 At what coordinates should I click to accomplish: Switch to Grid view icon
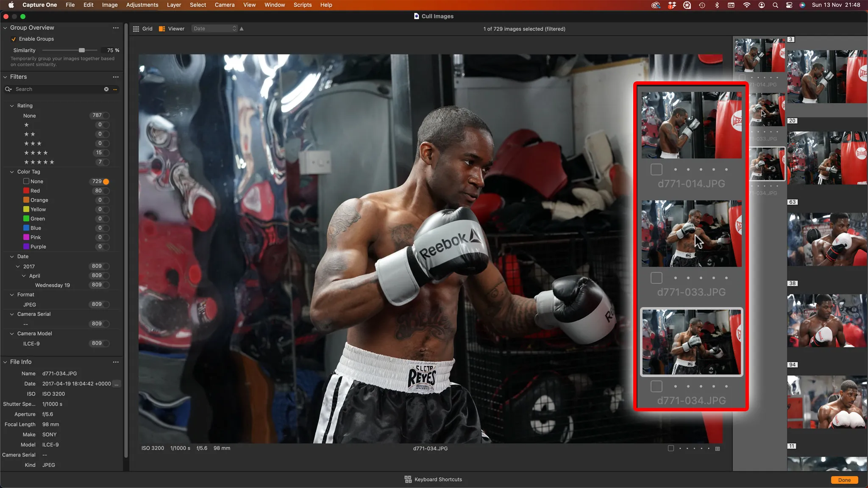click(x=136, y=29)
